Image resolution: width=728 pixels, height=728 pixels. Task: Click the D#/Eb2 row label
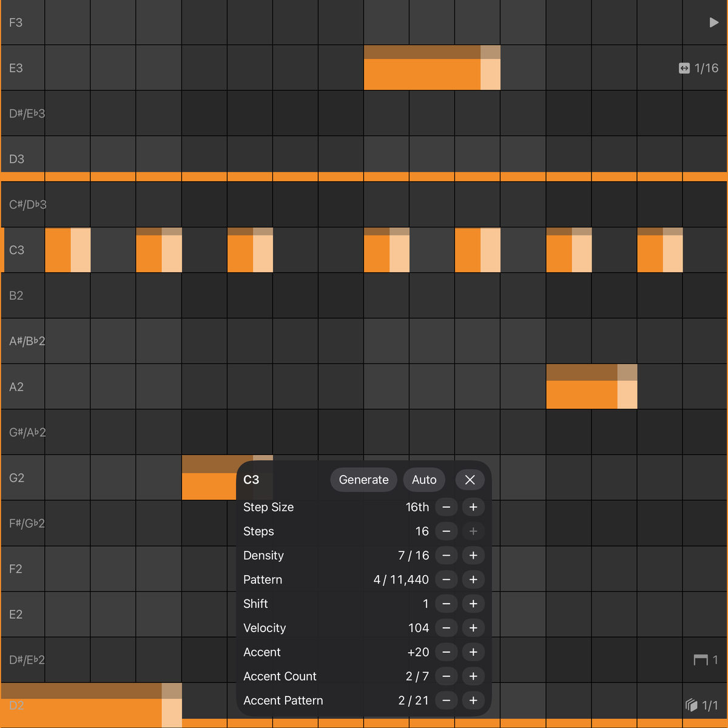click(27, 659)
